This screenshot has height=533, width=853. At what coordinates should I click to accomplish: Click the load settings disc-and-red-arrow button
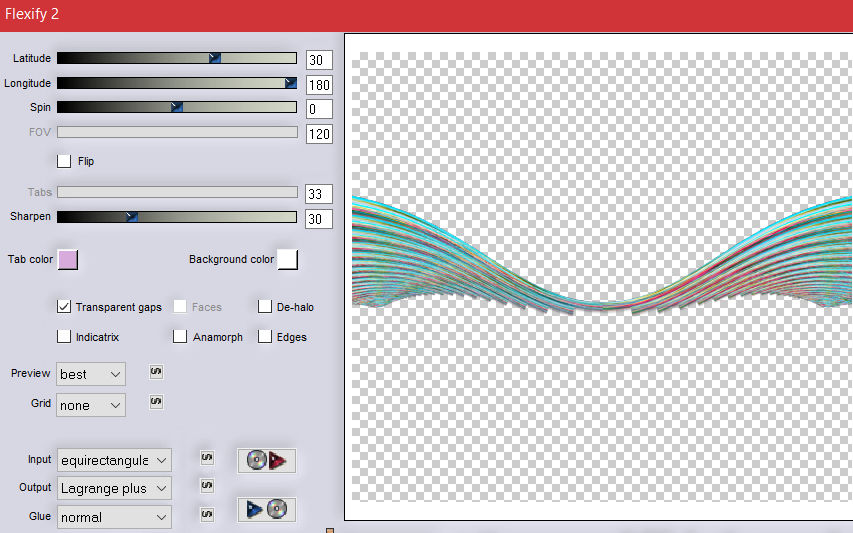pyautogui.click(x=267, y=460)
